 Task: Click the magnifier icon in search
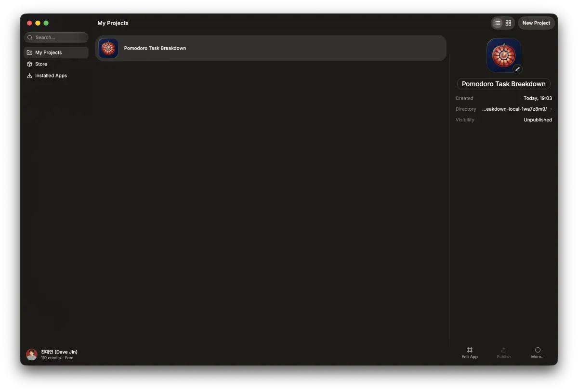(30, 37)
